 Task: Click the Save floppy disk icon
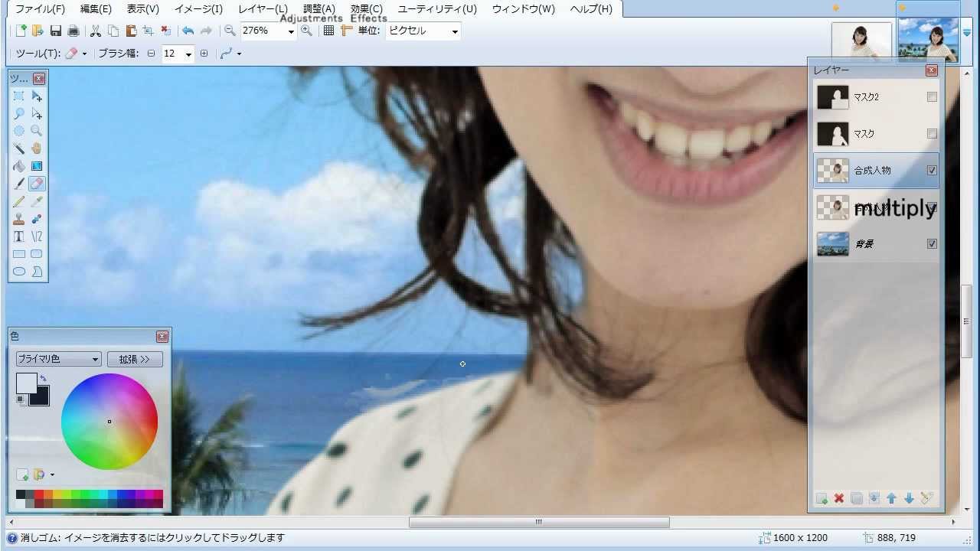point(56,31)
